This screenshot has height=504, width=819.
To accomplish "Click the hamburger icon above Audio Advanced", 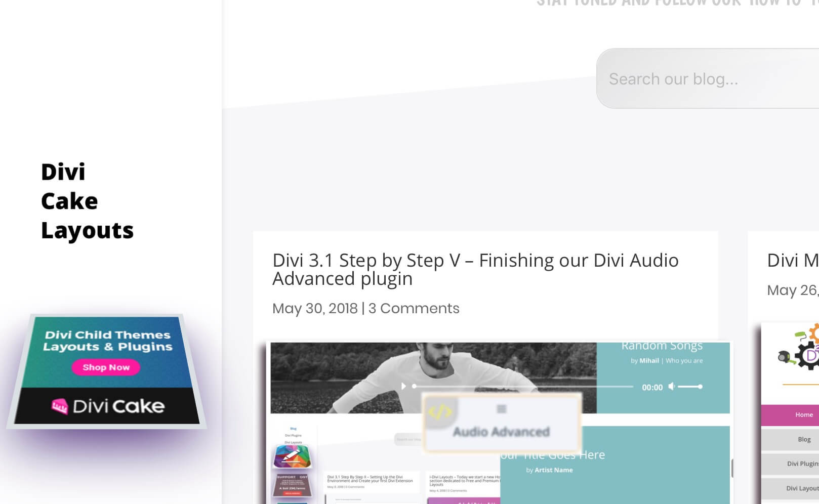I will click(x=502, y=409).
